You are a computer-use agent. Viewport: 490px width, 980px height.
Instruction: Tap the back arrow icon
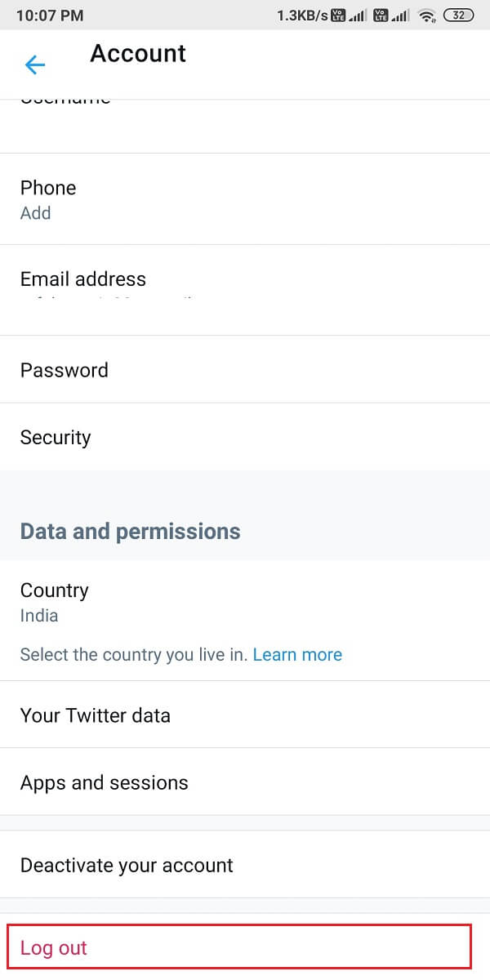pos(35,65)
